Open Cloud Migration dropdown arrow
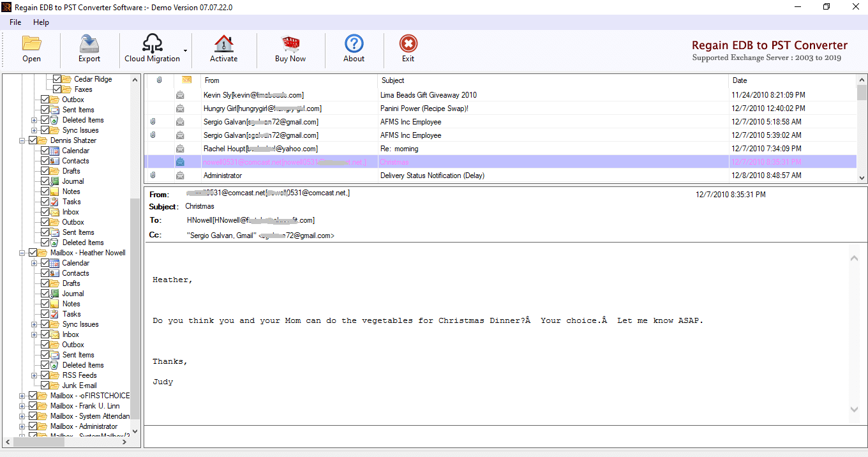Image resolution: width=868 pixels, height=457 pixels. (x=185, y=50)
